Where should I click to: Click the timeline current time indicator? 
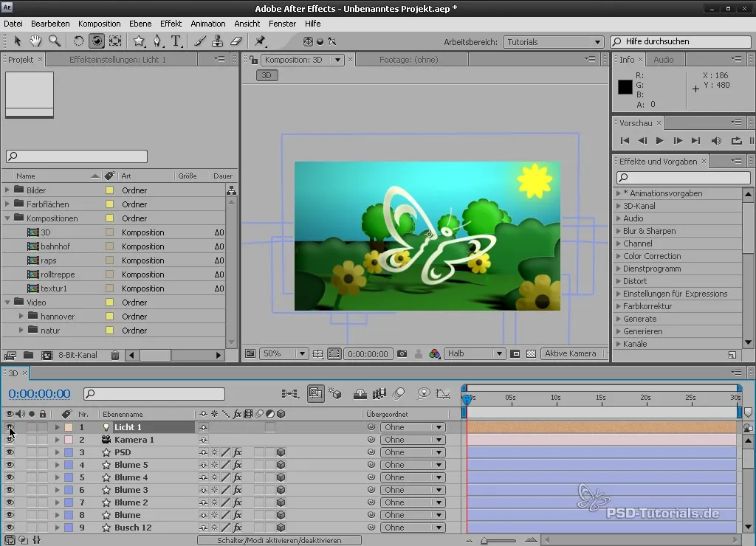pyautogui.click(x=467, y=399)
